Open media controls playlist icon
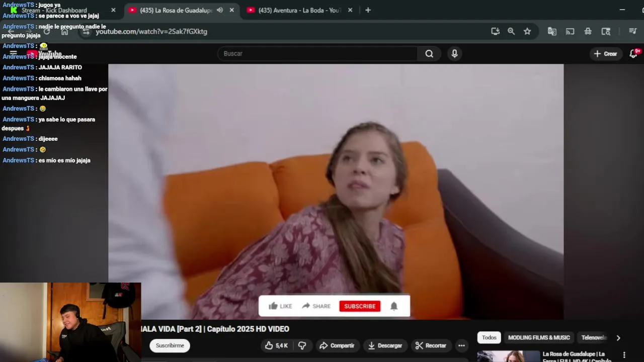The width and height of the screenshot is (644, 362). (x=633, y=31)
